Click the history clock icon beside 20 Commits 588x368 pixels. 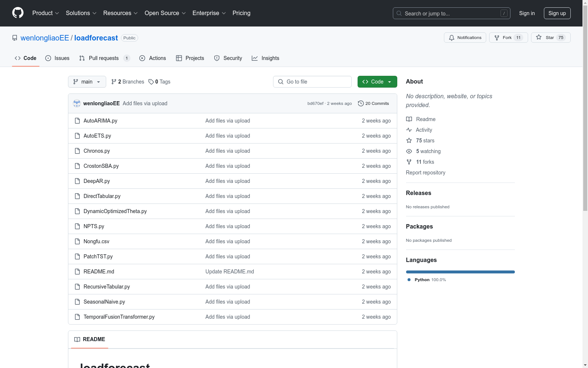coord(361,103)
